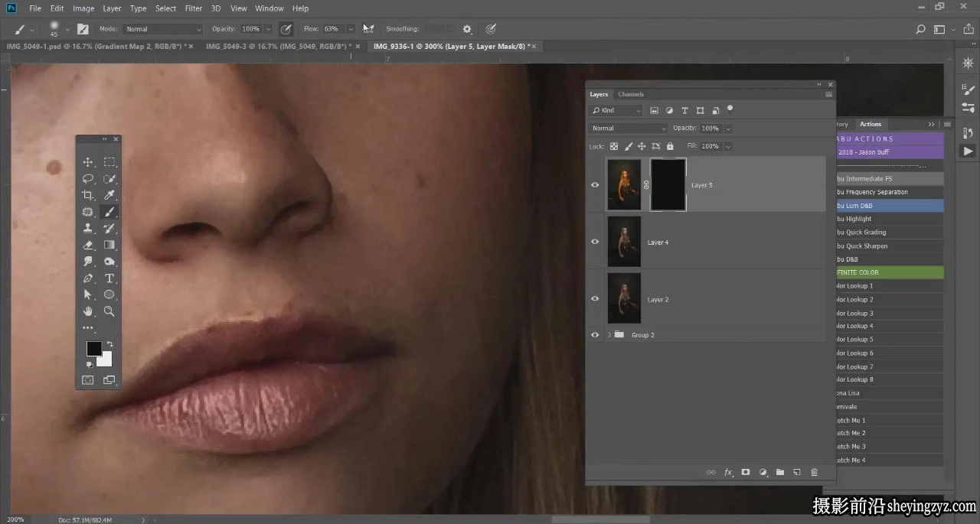Select the Layer 4 image thumbnail

pos(624,242)
